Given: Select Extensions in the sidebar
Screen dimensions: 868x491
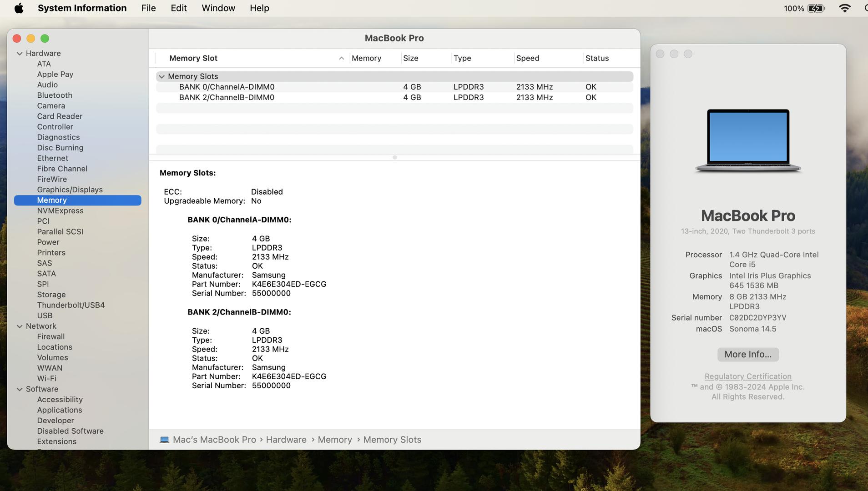Looking at the screenshot, I should (57, 441).
